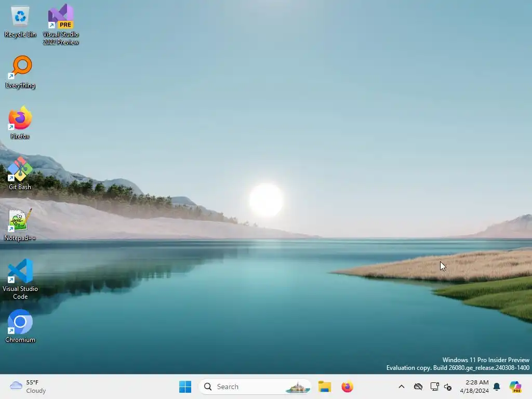532x399 pixels.
Task: Select the Chromium desktop shortcut
Action: pos(20,326)
